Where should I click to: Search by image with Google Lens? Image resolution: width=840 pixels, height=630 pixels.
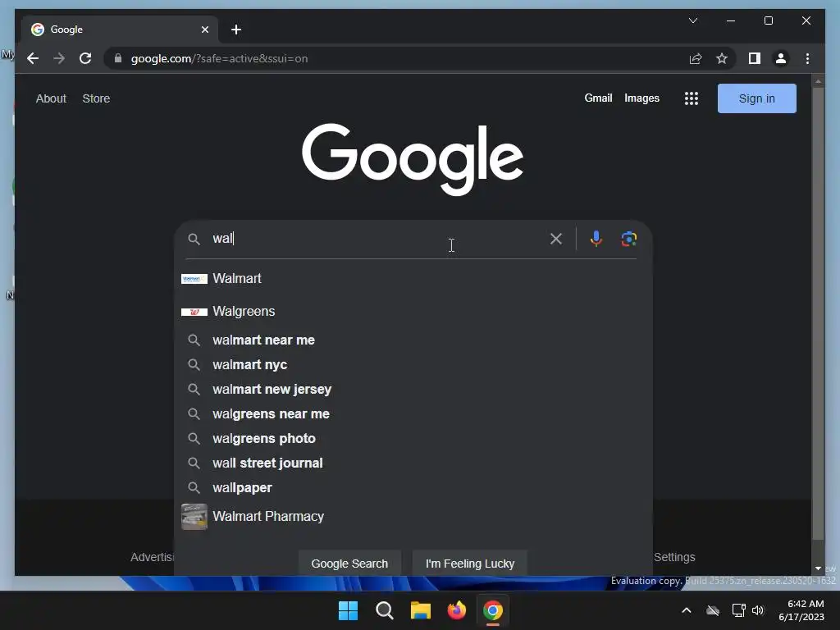(x=629, y=239)
